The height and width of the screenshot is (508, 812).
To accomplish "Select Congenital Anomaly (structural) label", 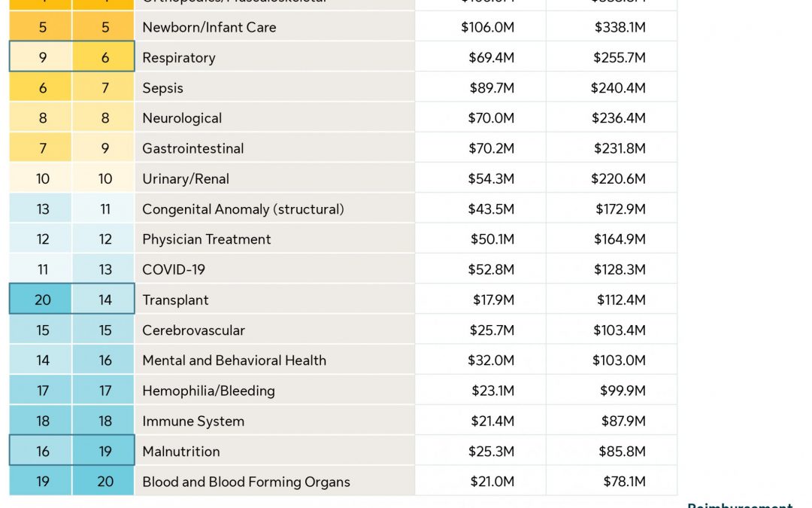I will tap(243, 209).
